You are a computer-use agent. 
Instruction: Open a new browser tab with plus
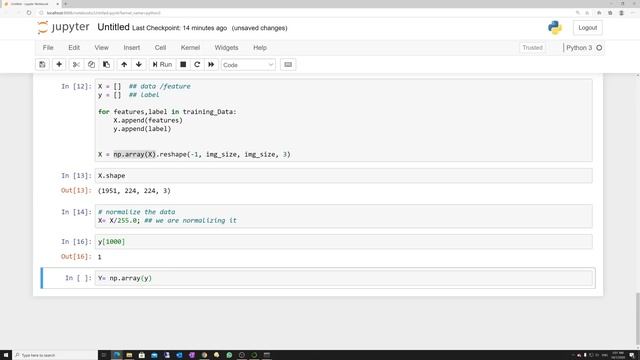pos(65,4)
